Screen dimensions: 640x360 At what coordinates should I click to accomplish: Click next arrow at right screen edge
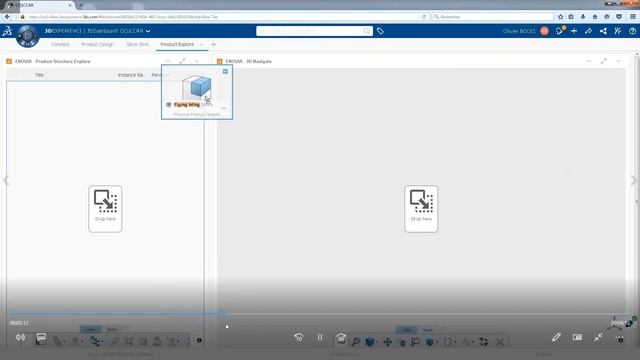633,180
